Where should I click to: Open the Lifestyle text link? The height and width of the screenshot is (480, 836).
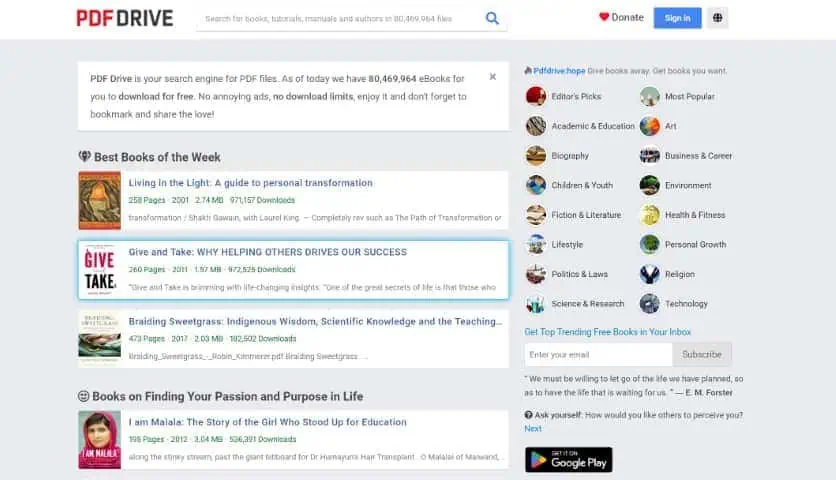(567, 245)
